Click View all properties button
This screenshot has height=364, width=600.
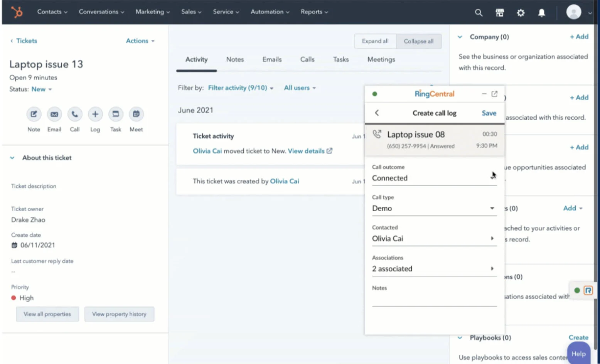[47, 314]
